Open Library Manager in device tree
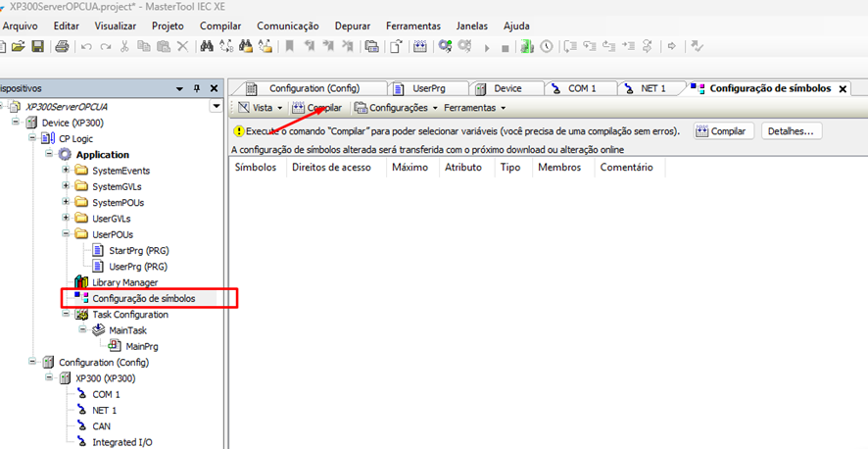 click(124, 282)
